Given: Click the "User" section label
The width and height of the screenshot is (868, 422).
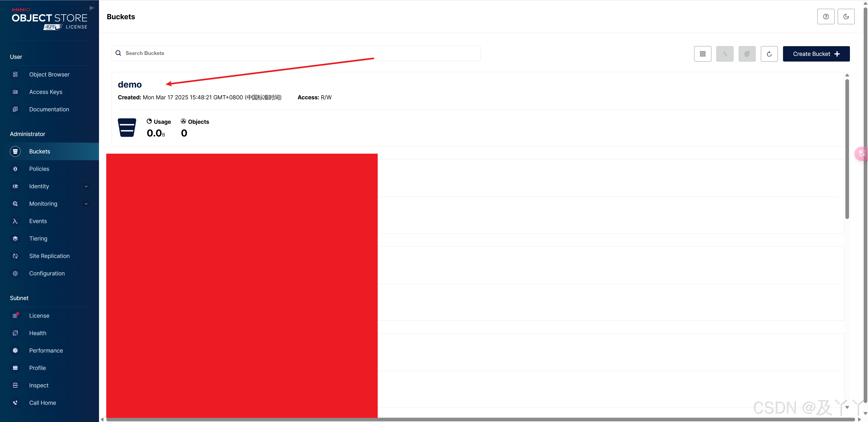Looking at the screenshot, I should pos(16,57).
